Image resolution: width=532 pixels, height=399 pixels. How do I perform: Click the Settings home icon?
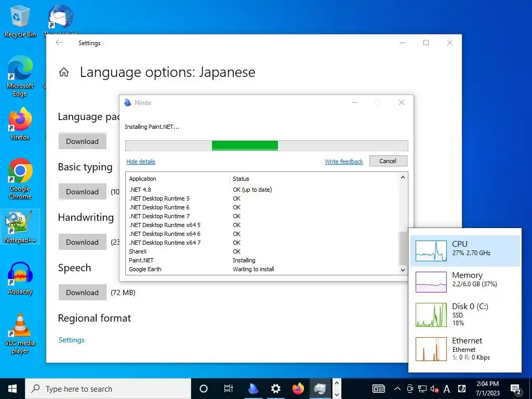(x=64, y=72)
